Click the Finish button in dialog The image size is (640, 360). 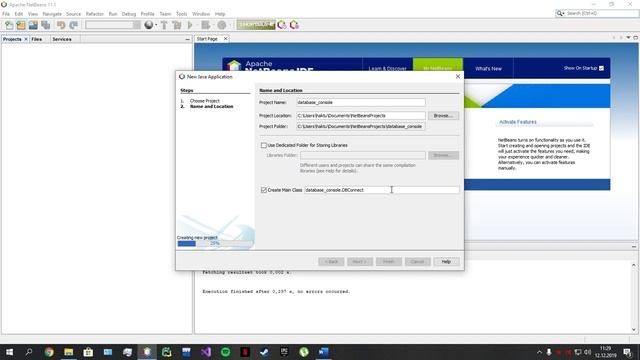(x=389, y=262)
